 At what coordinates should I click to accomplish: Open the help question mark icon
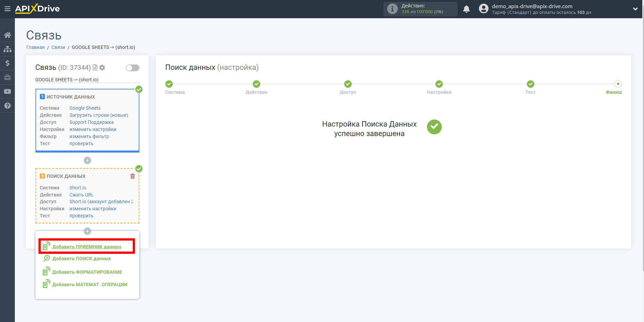pos(7,106)
